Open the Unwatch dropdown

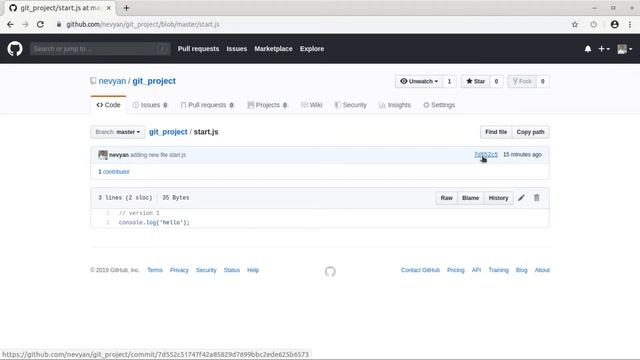point(419,81)
